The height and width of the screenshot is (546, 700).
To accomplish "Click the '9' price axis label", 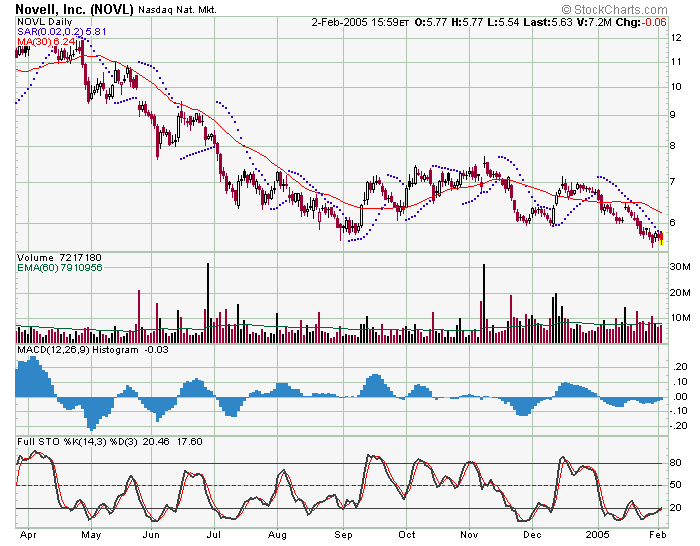I will (x=673, y=115).
